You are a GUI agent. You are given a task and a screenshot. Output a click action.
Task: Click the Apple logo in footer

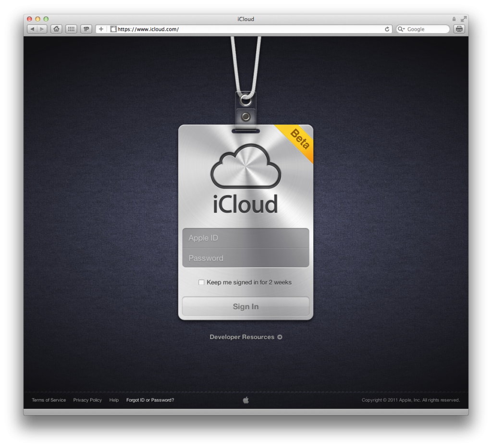pyautogui.click(x=246, y=400)
